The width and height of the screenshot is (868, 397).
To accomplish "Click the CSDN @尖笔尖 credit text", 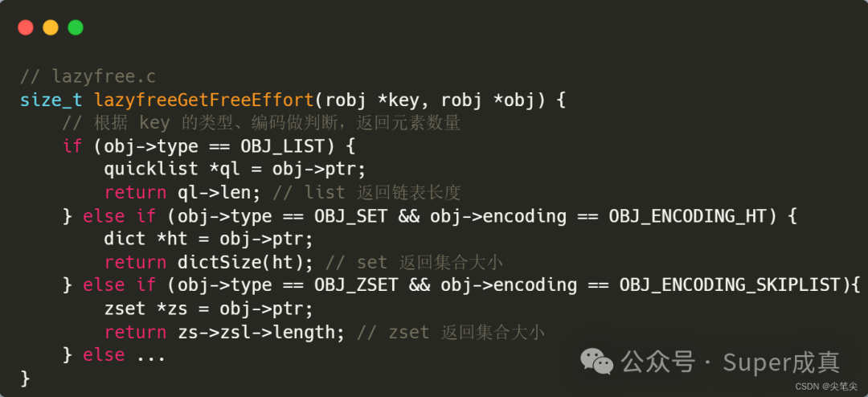I will coord(826,386).
